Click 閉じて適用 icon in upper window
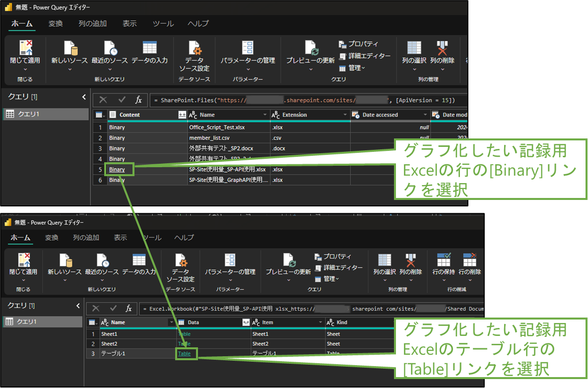This screenshot has width=588, height=388. tap(25, 48)
